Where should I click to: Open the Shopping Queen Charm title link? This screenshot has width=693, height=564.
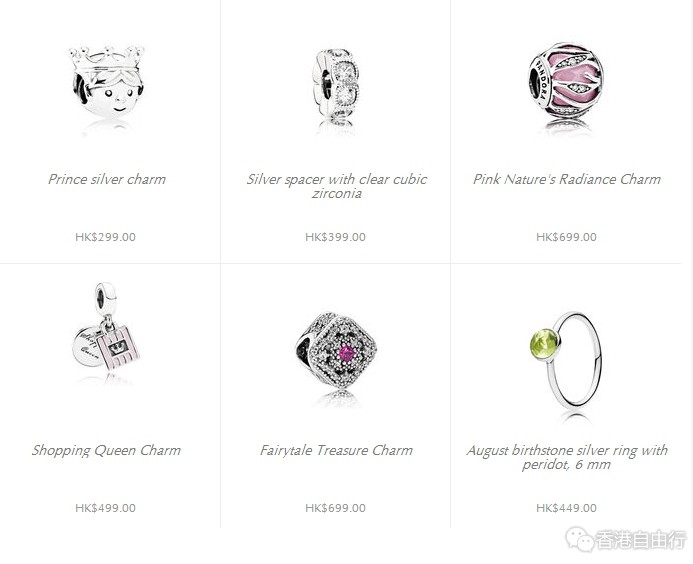coord(106,450)
